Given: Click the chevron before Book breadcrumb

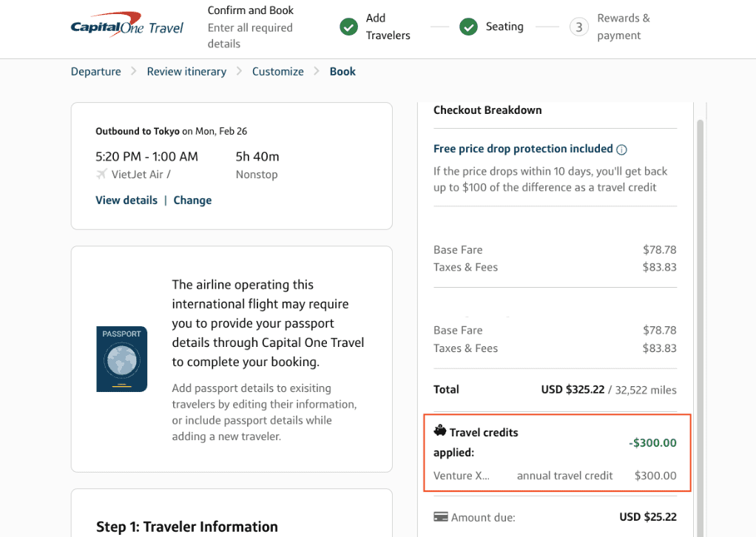Looking at the screenshot, I should coord(316,71).
